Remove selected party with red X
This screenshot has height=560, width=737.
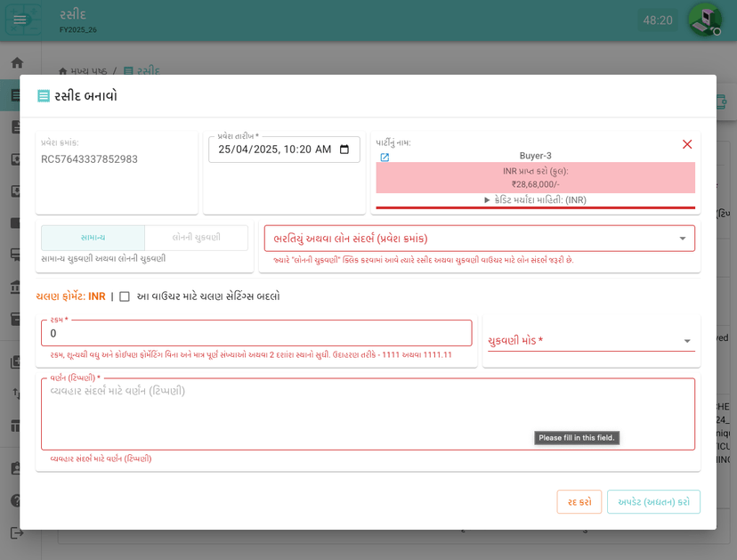click(686, 144)
